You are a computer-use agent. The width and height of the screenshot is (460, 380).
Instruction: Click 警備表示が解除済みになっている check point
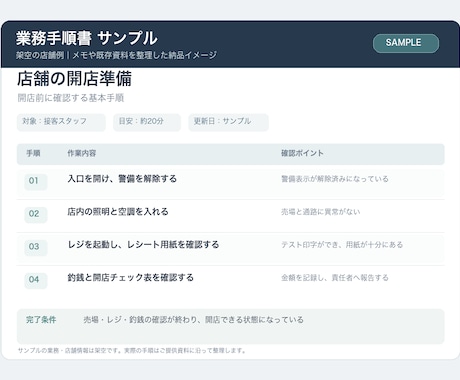tap(335, 179)
